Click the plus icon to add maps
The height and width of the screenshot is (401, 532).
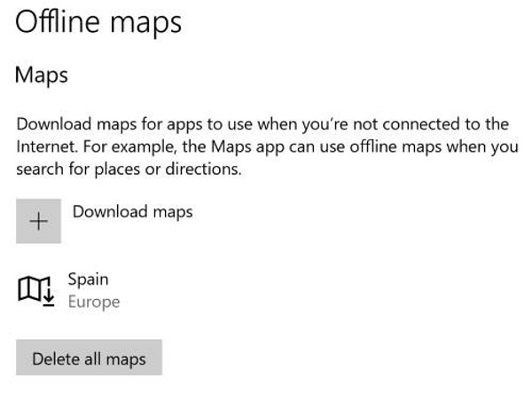(x=38, y=221)
